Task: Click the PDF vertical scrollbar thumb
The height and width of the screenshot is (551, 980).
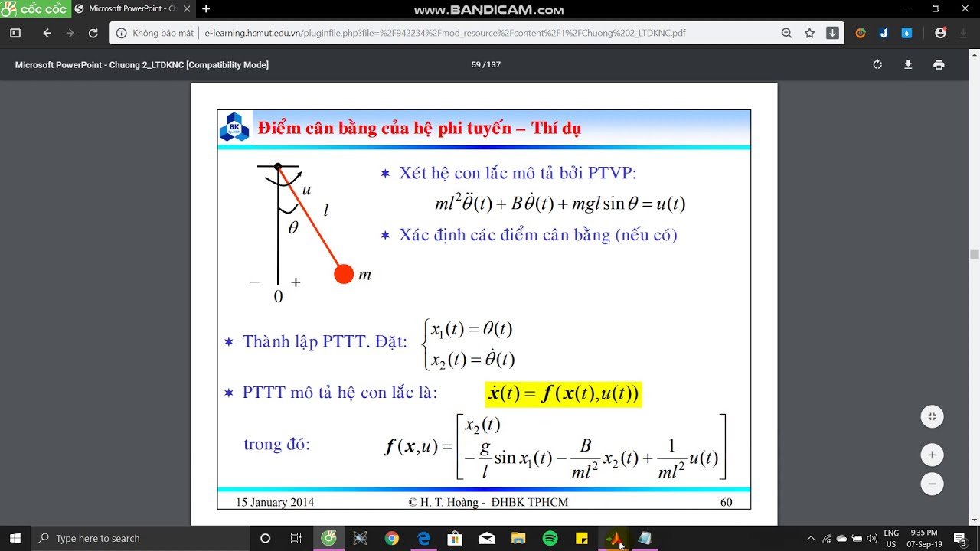Action: pyautogui.click(x=974, y=255)
